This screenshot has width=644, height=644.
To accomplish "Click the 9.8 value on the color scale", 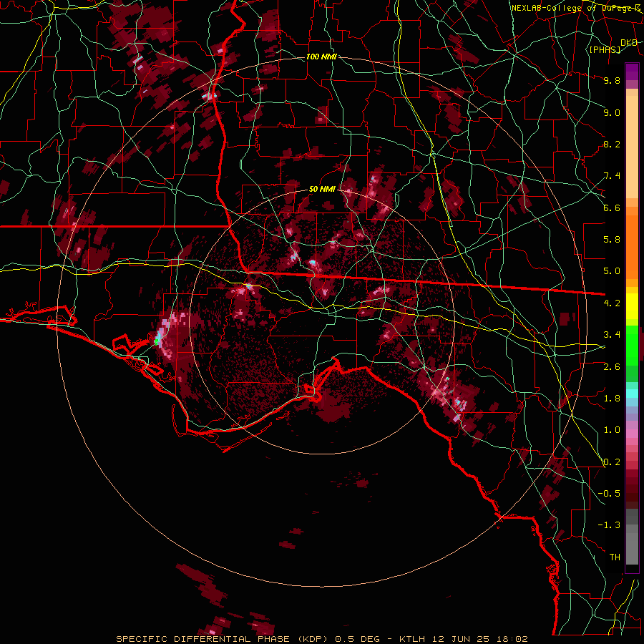I will tap(612, 80).
